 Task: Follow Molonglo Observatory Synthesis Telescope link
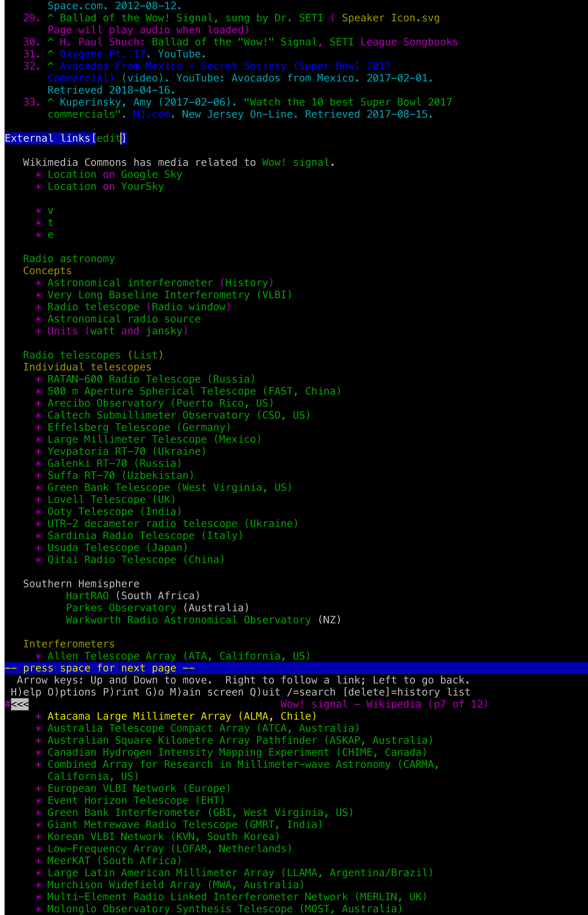click(x=225, y=908)
